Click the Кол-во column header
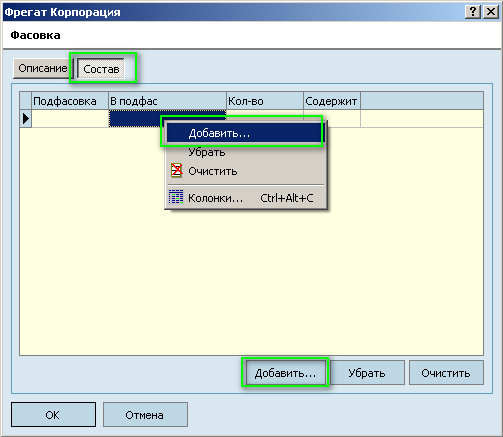The image size is (503, 437). click(265, 101)
